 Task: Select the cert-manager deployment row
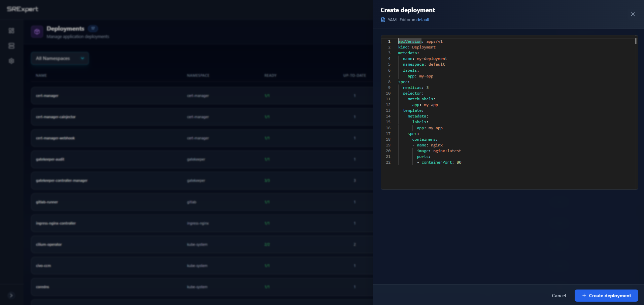(x=135, y=96)
